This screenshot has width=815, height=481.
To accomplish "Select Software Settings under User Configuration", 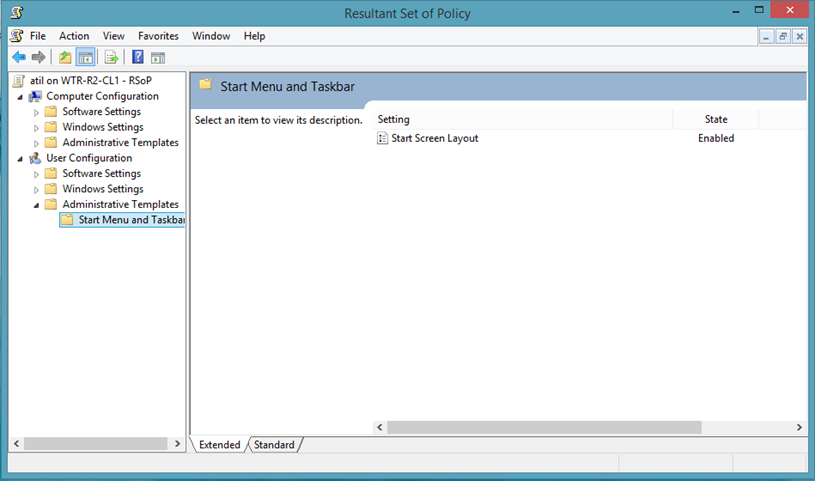I will [x=101, y=173].
